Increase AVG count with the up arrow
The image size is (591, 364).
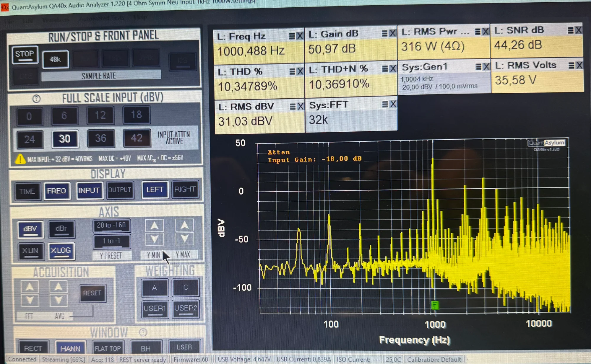[58, 287]
